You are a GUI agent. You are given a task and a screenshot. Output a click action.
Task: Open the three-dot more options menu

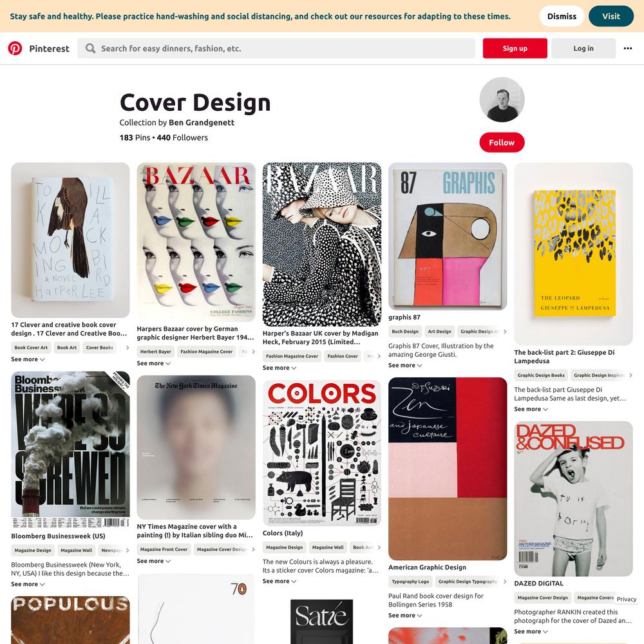[627, 48]
